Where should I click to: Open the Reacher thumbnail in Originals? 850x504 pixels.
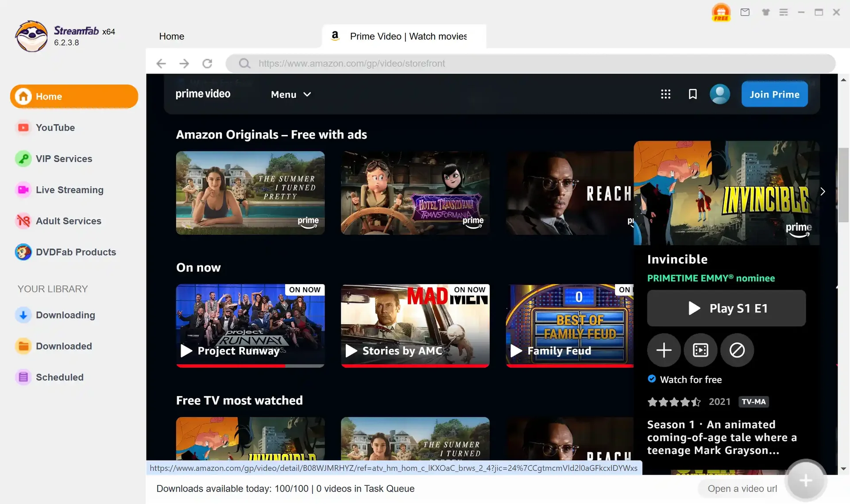570,193
